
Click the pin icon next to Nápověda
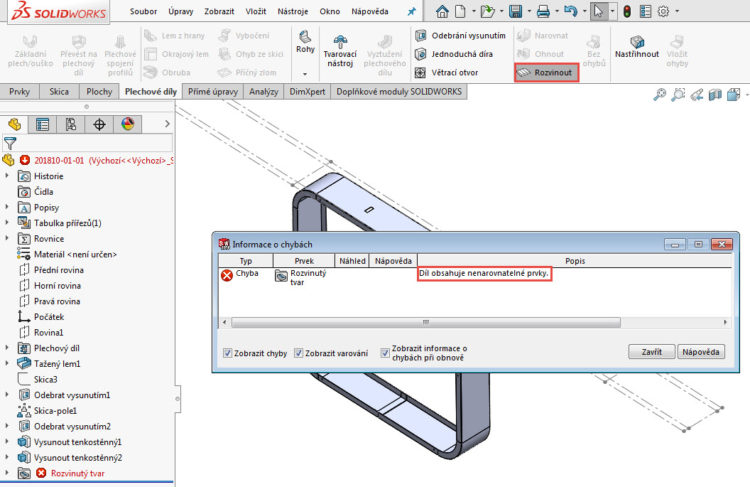411,11
